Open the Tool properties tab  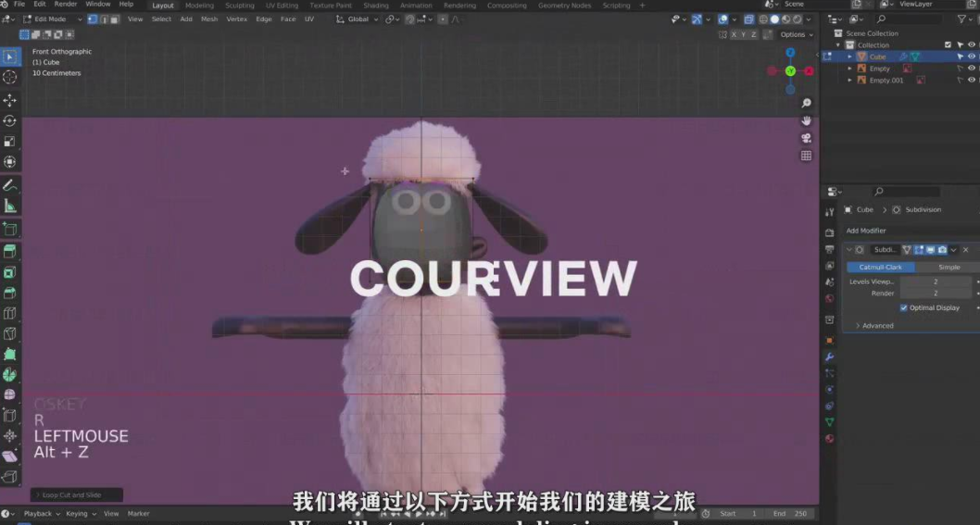829,213
